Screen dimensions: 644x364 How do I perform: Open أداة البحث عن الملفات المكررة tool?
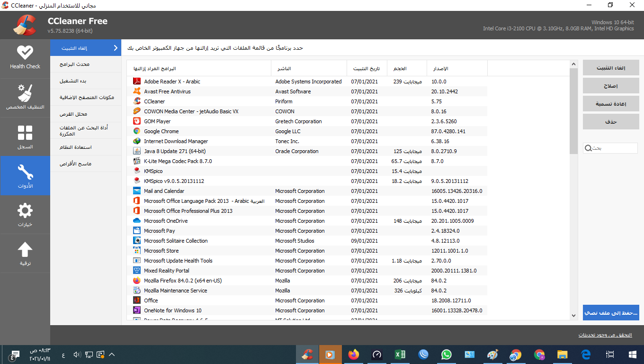[86, 131]
